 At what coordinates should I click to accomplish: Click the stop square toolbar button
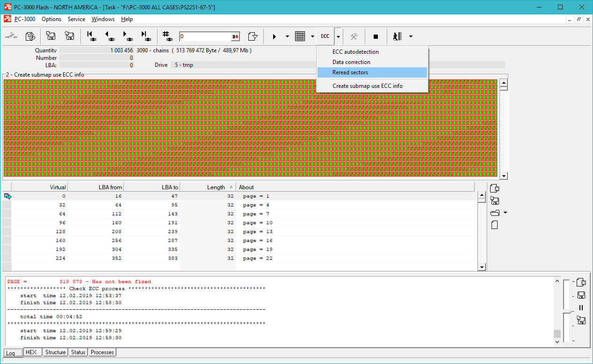point(376,36)
